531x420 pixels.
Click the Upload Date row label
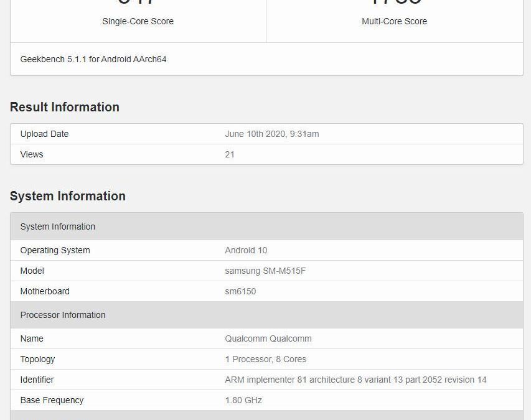(x=44, y=134)
